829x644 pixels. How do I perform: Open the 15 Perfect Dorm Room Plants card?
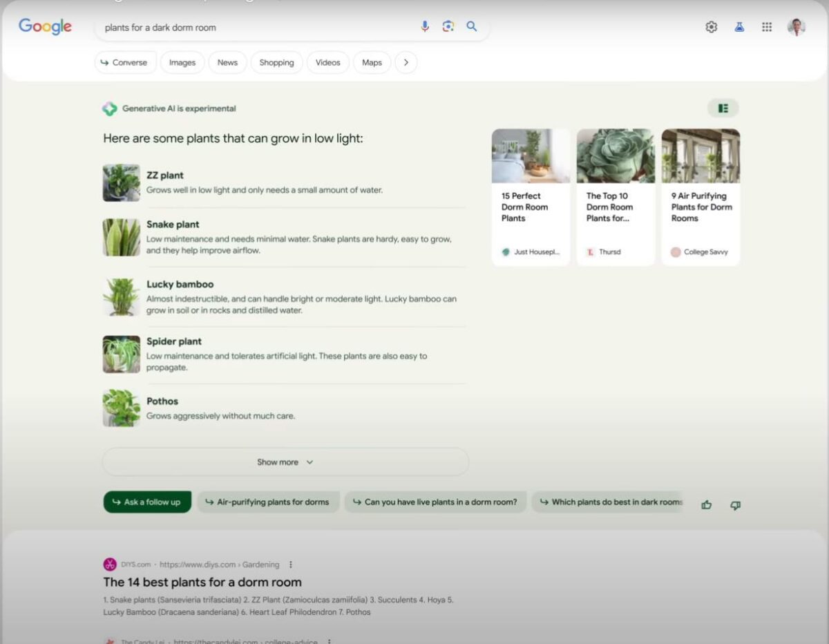click(x=531, y=197)
